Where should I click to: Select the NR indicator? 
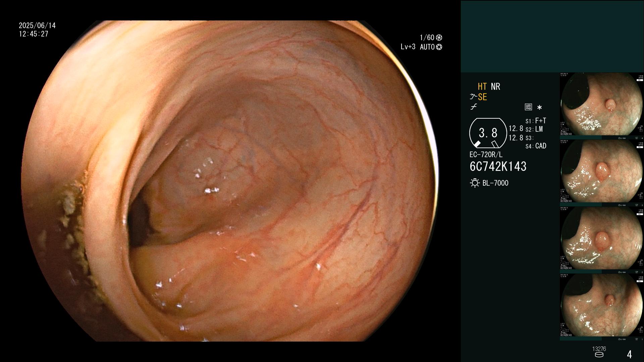tap(495, 86)
